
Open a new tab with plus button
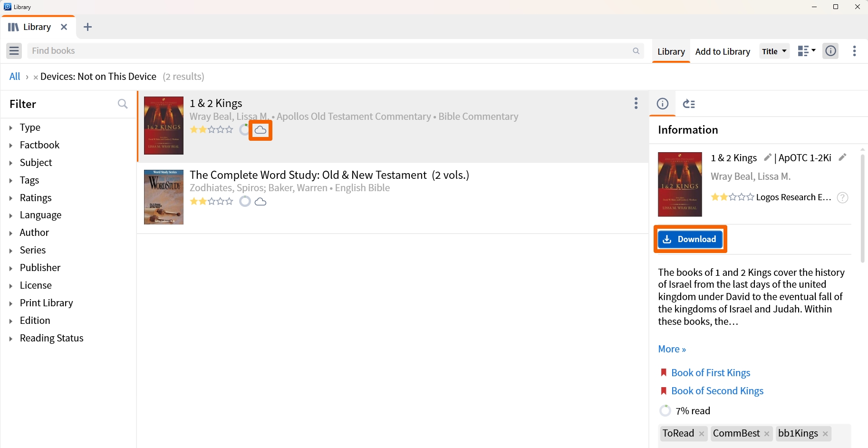click(x=87, y=27)
